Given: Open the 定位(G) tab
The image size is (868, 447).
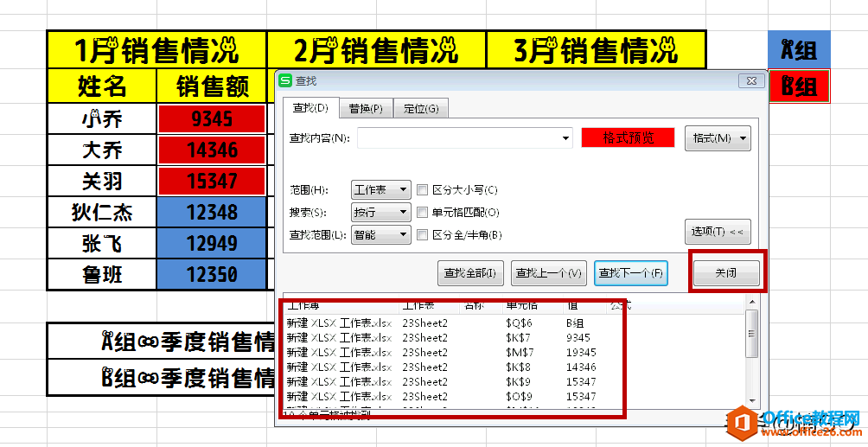Looking at the screenshot, I should [421, 109].
